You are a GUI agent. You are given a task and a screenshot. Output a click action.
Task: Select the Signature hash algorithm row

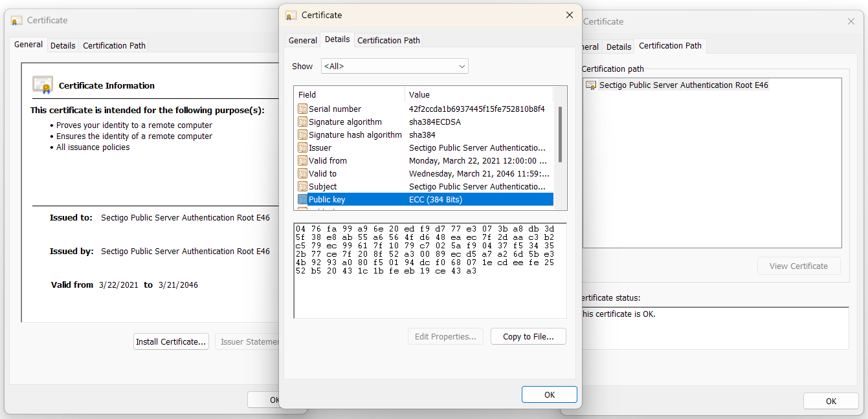click(x=425, y=134)
